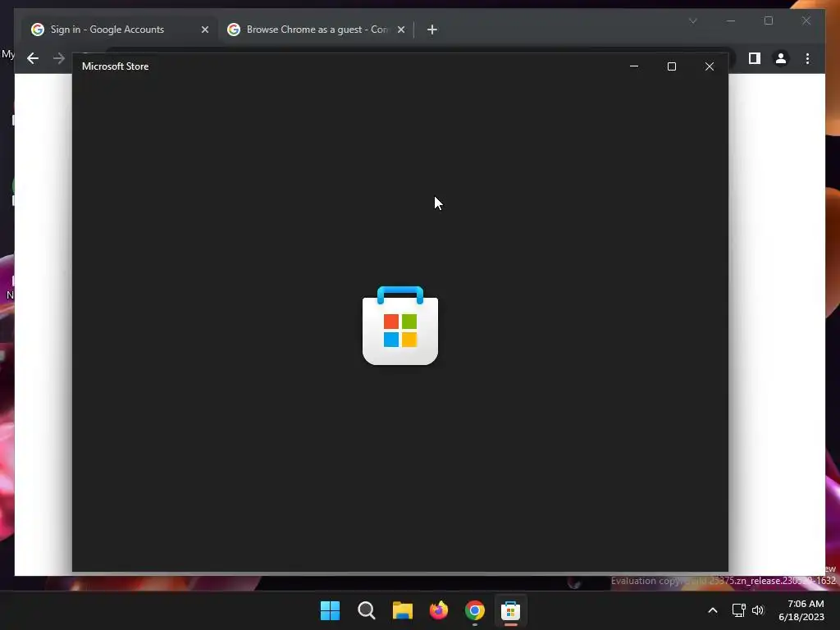Image resolution: width=840 pixels, height=630 pixels.
Task: Open Chrome profile menu
Action: pyautogui.click(x=781, y=58)
